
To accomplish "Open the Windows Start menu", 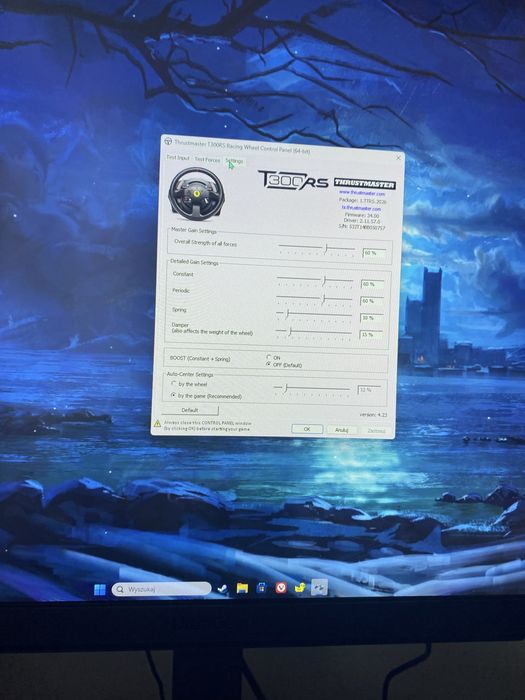I will (100, 590).
